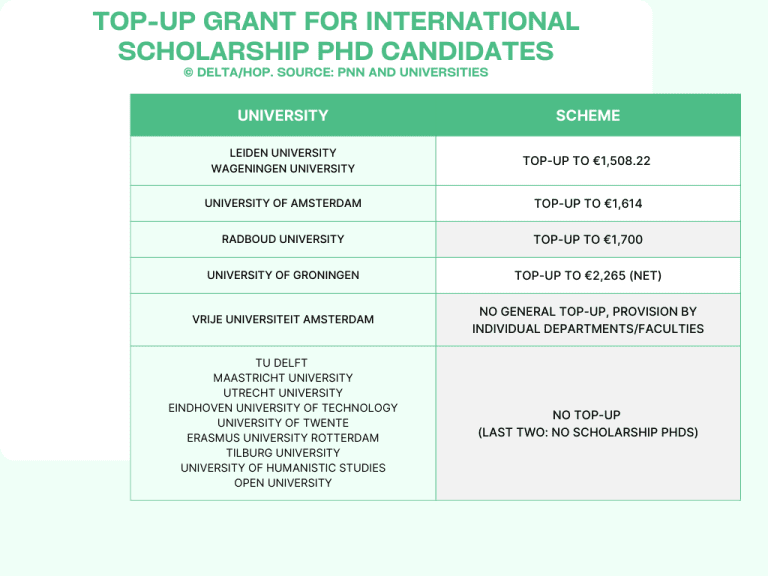Select the "No top-up" scheme cell
The height and width of the screenshot is (576, 768).
pos(588,423)
